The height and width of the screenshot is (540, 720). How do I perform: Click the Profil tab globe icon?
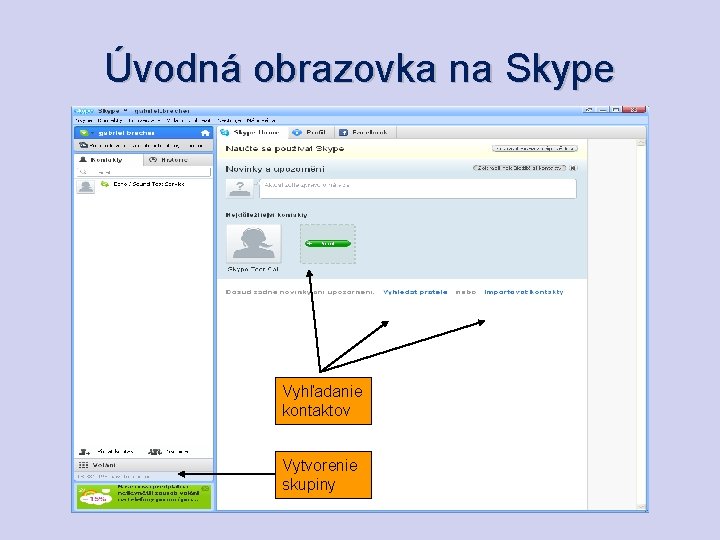tap(297, 132)
